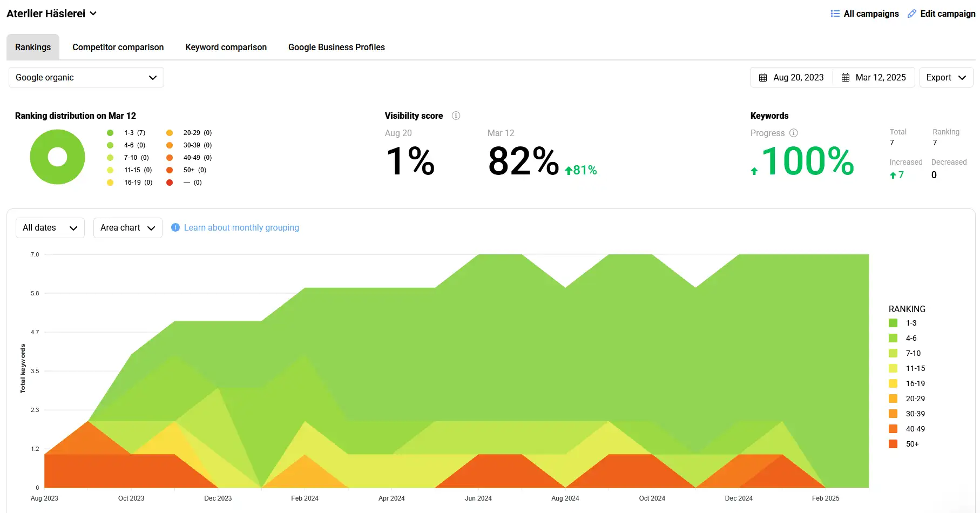This screenshot has width=980, height=513.
Task: Click the All campaigns list icon
Action: point(835,13)
